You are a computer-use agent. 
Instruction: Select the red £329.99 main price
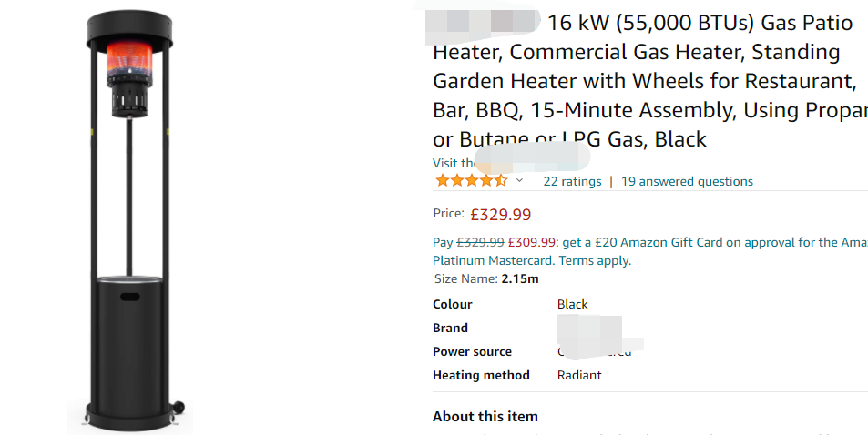pos(500,215)
